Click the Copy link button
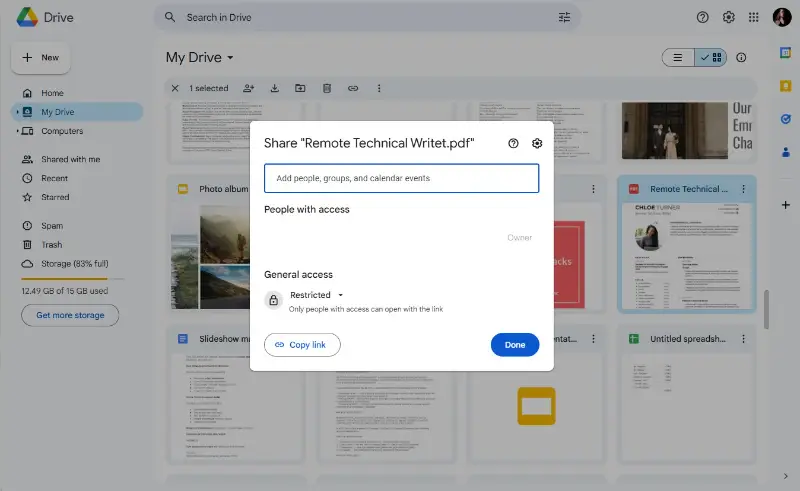 click(x=302, y=345)
